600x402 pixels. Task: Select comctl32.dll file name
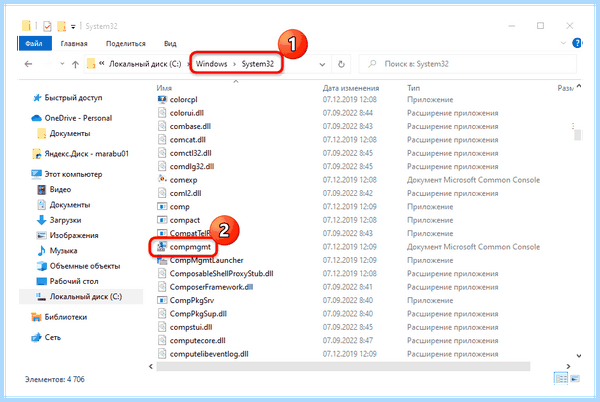[191, 153]
